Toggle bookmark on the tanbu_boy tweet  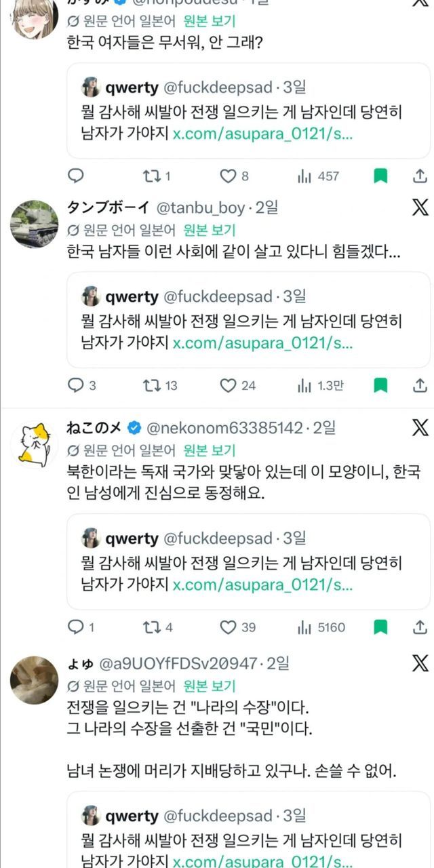point(381,386)
